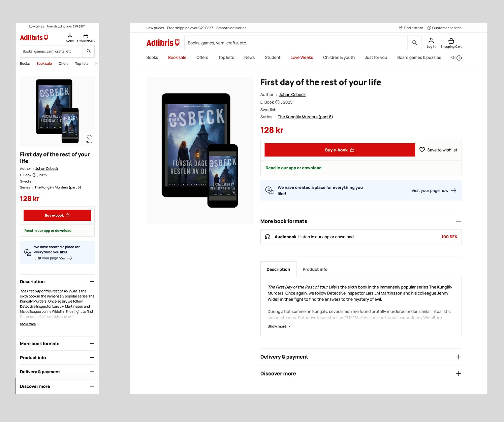Open News menu item
Screen dimensions: 504x422
[249, 58]
